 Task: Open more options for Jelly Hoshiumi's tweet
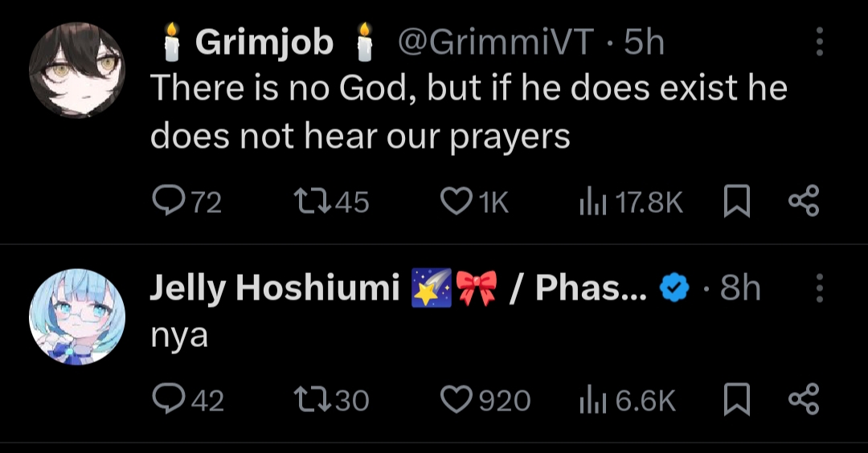click(819, 288)
